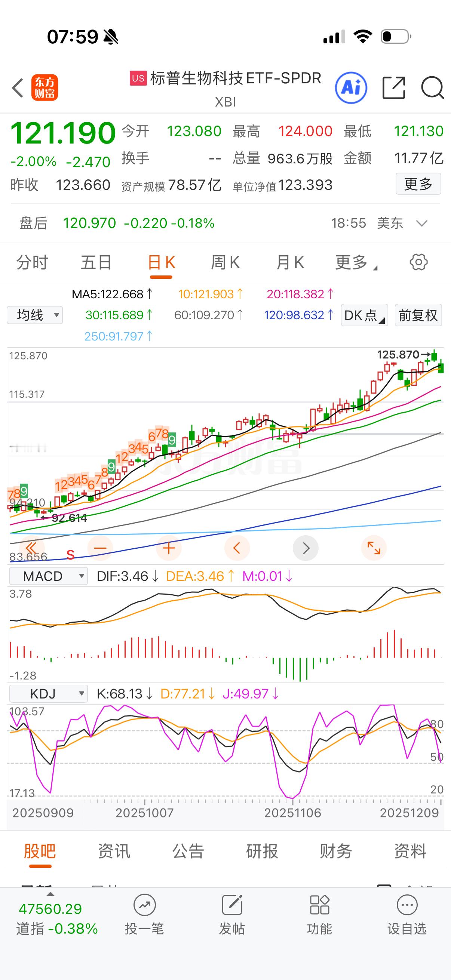Screen dimensions: 451x980
Task: Tap the 盘后 120.970 after-hours price
Action: click(x=89, y=223)
